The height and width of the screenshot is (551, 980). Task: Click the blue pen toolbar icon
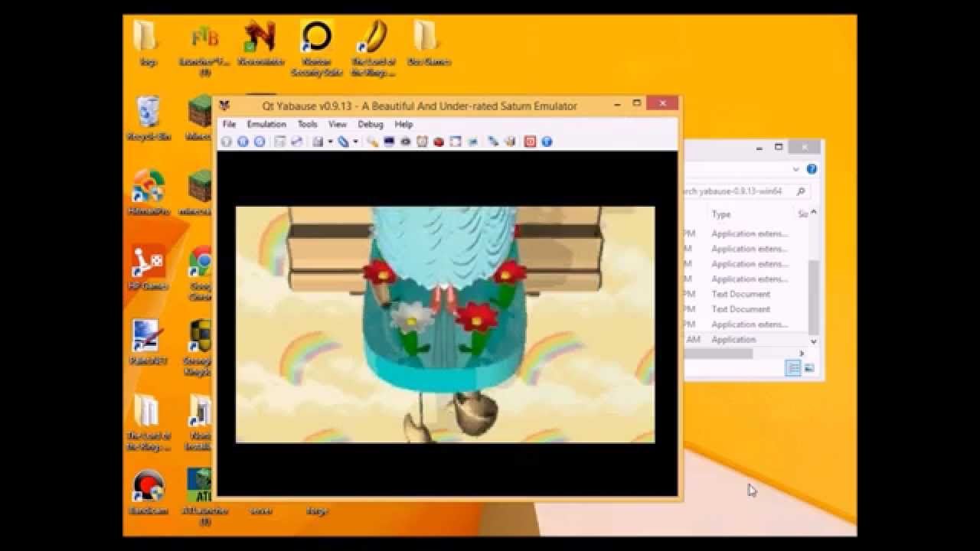tap(493, 142)
